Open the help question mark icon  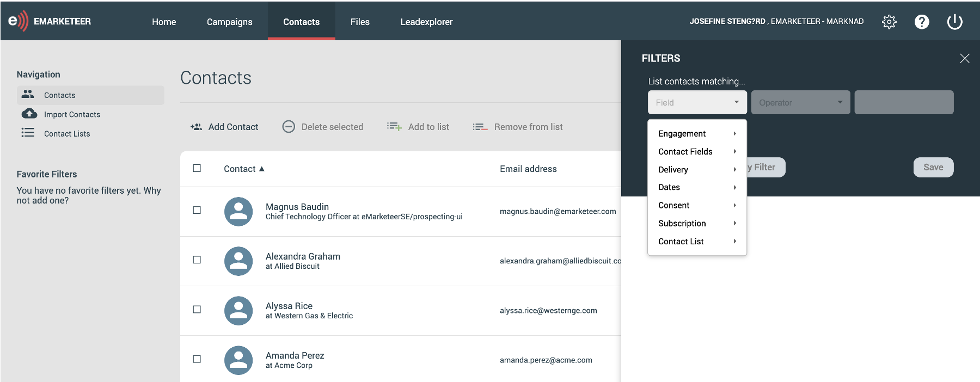coord(922,22)
